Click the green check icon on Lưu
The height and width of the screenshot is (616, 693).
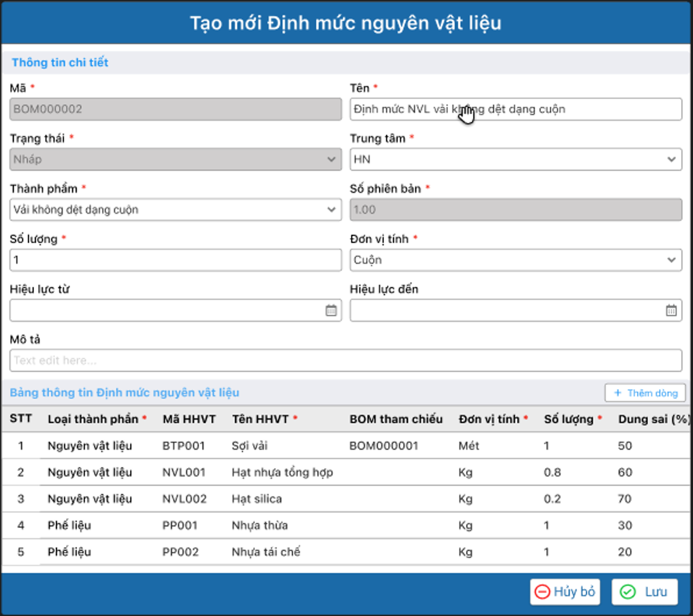[x=627, y=592]
